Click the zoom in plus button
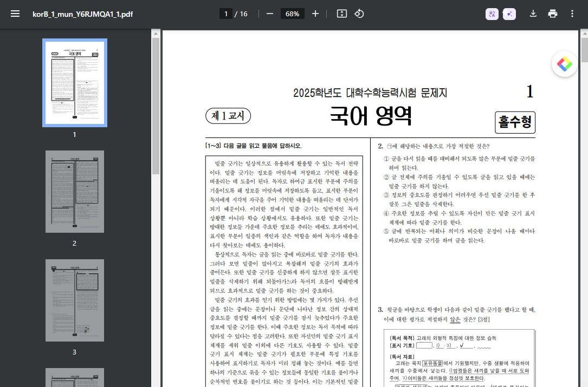The width and height of the screenshot is (588, 387). coord(315,14)
